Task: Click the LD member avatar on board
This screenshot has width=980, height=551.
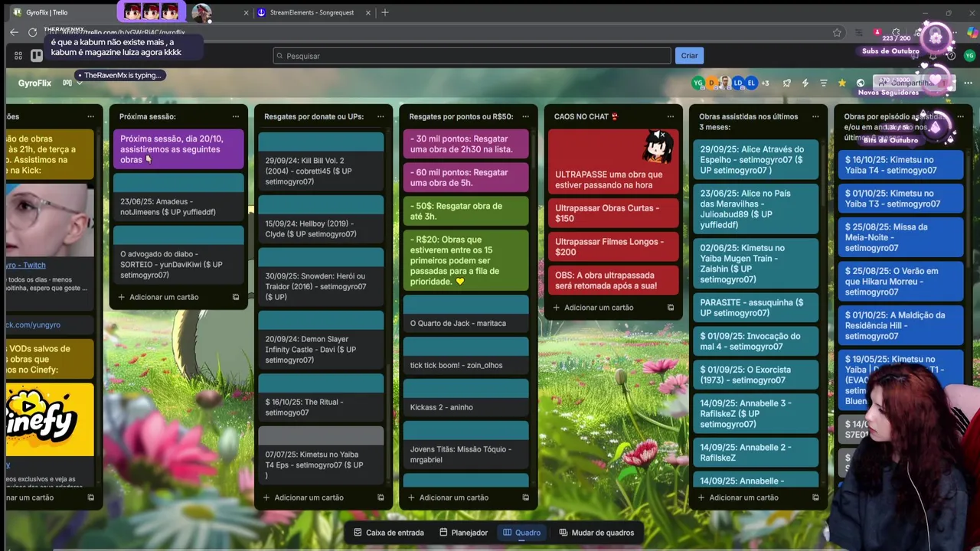Action: point(738,83)
